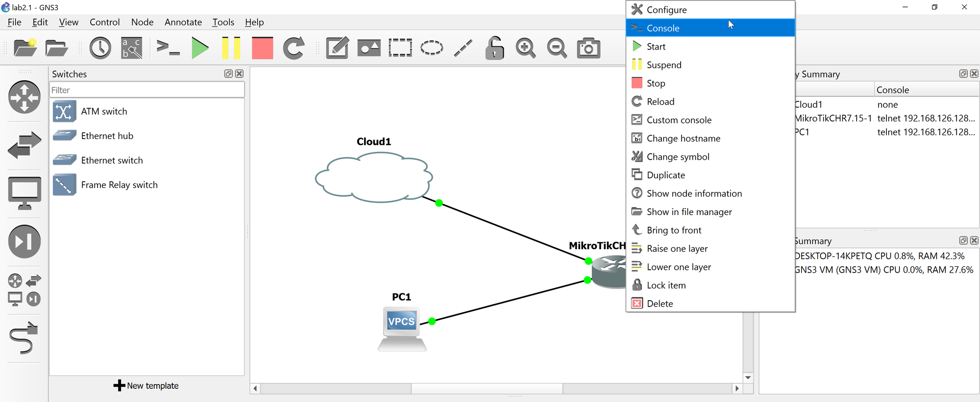
Task: Choose Bring to front menu entry
Action: point(710,230)
